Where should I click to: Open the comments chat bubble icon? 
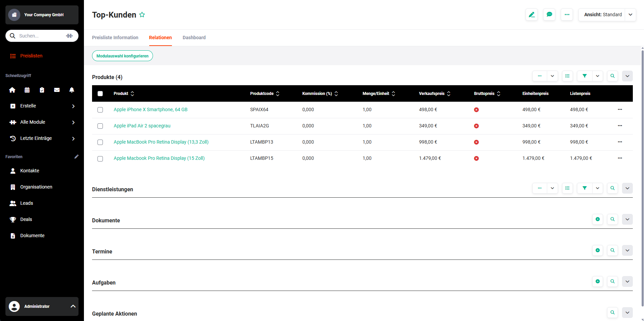(549, 15)
